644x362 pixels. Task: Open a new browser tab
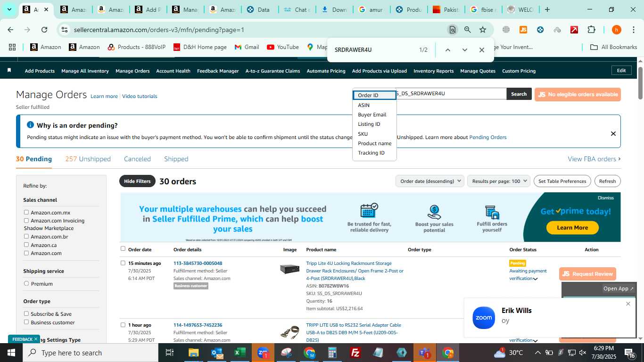[547, 9]
